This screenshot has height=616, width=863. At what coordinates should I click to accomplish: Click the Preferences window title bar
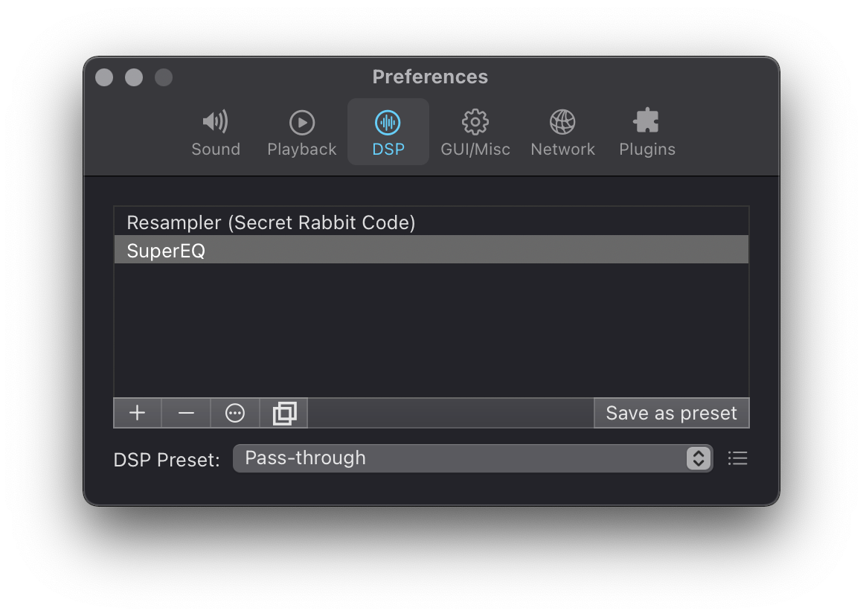click(x=430, y=77)
